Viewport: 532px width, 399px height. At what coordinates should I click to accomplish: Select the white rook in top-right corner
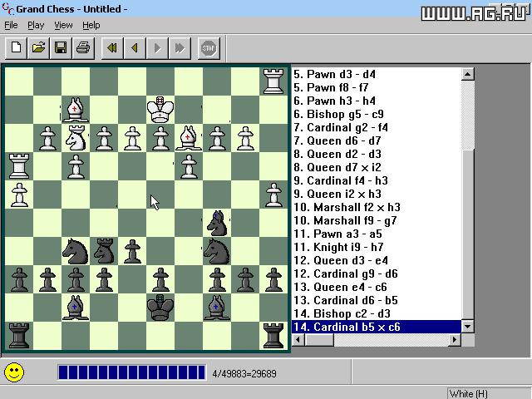point(273,81)
